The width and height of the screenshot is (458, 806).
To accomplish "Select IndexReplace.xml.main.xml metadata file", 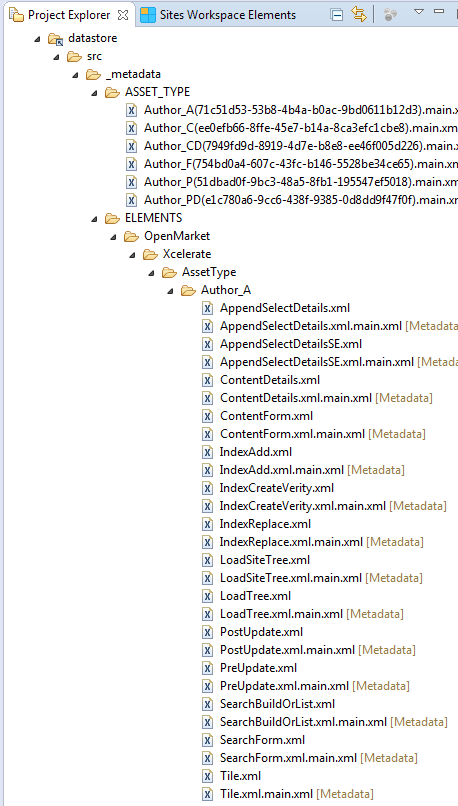I will [322, 542].
